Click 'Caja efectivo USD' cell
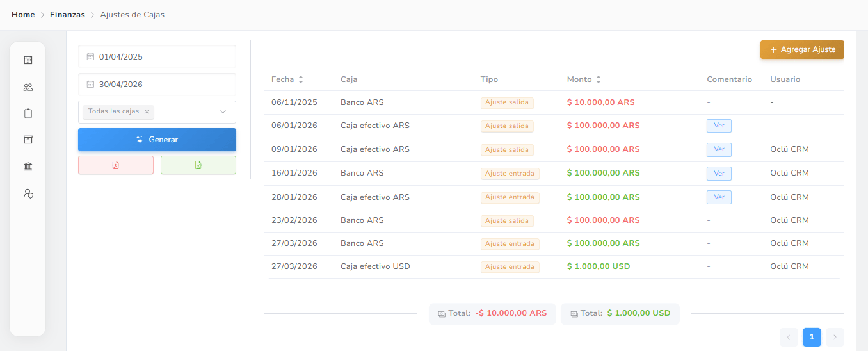Viewport: 868px width, 351px height. 375,266
